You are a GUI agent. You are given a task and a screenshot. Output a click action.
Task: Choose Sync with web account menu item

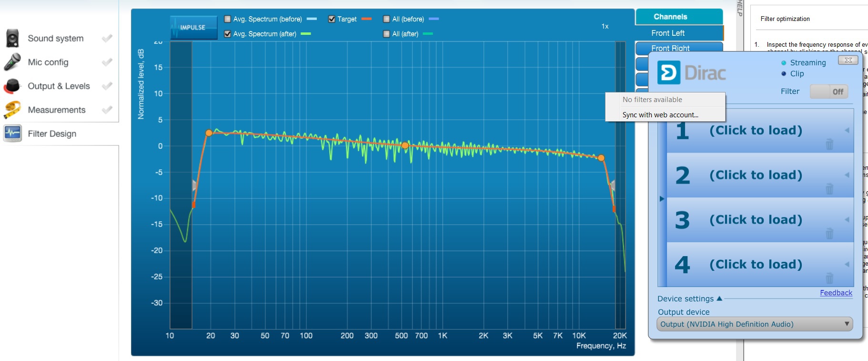point(660,115)
